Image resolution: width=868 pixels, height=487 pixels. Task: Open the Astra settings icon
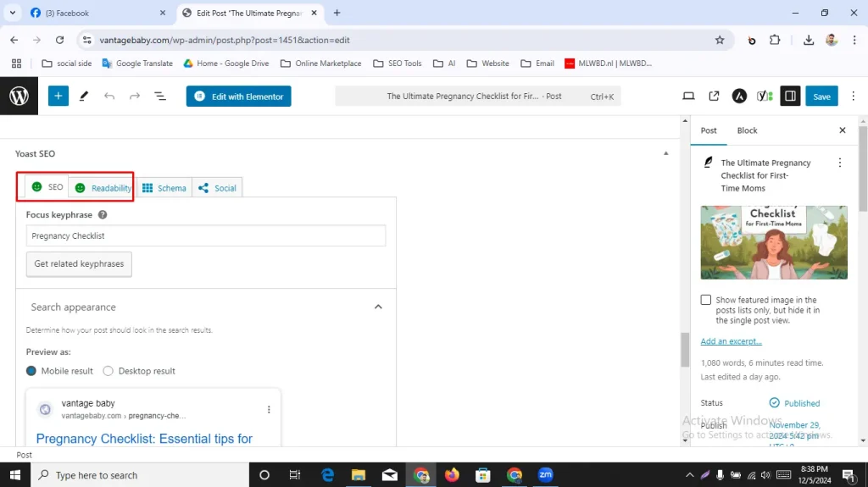coord(739,96)
